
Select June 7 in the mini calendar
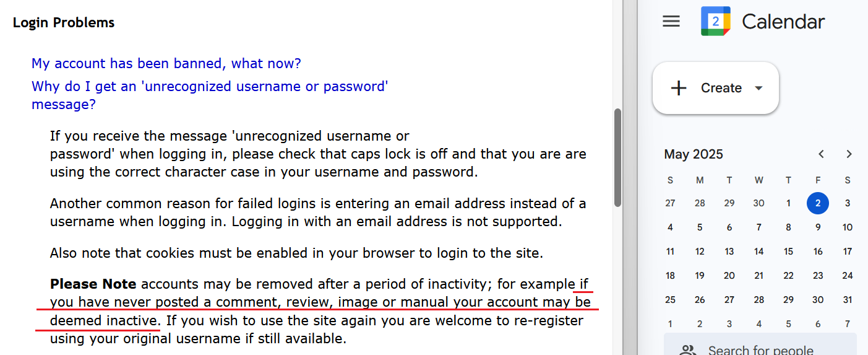(848, 324)
